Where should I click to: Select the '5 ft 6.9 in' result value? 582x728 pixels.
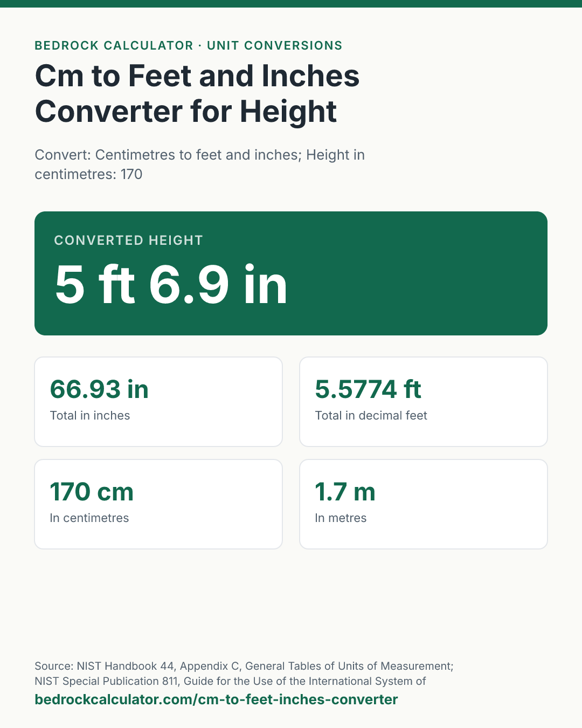[x=171, y=284]
